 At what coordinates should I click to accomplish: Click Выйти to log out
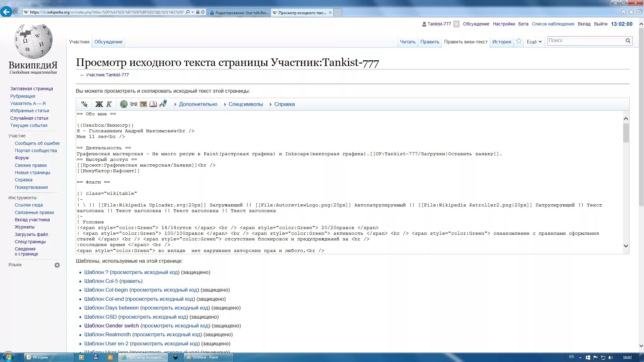coord(601,24)
